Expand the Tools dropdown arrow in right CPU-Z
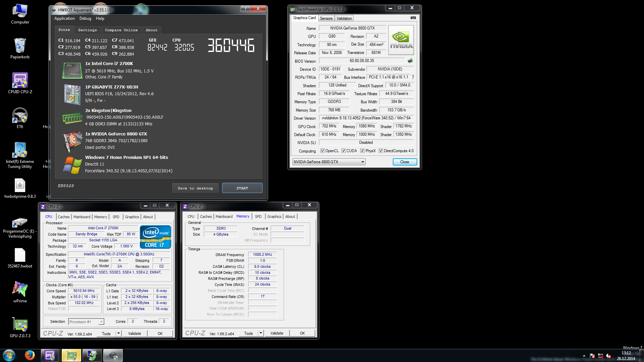644x362 pixels. click(x=261, y=333)
